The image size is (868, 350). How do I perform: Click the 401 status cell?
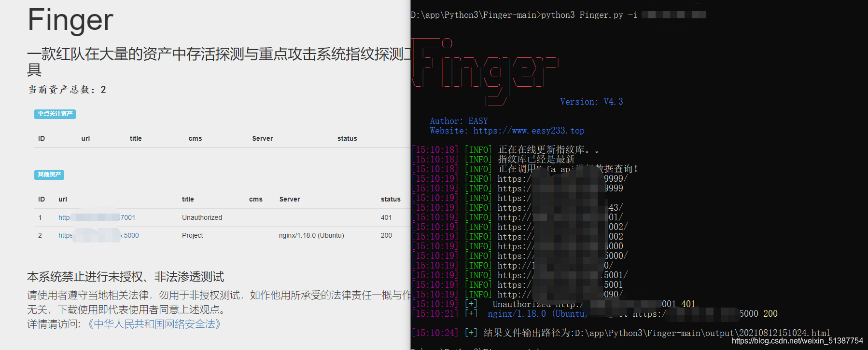[x=386, y=217]
